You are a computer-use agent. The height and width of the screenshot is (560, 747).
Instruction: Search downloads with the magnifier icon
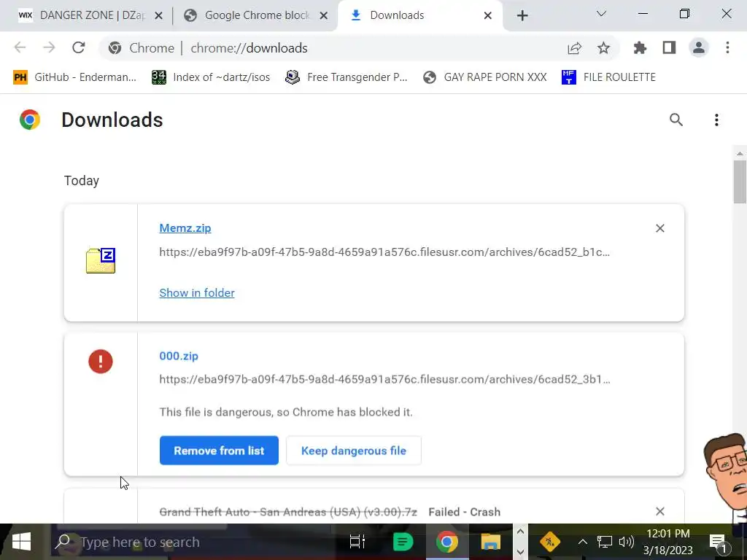(676, 120)
